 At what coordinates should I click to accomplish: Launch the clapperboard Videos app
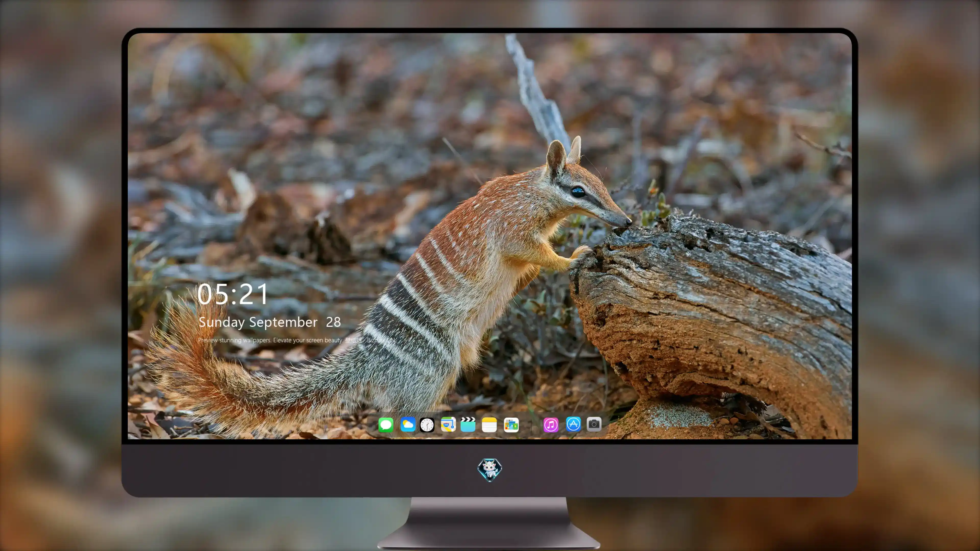click(468, 424)
